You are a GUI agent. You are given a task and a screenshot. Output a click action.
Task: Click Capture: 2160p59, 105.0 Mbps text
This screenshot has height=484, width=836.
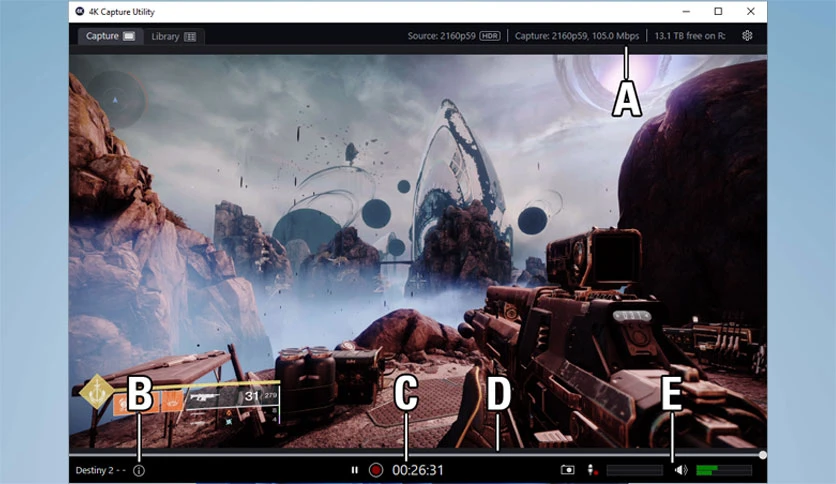[x=577, y=36]
